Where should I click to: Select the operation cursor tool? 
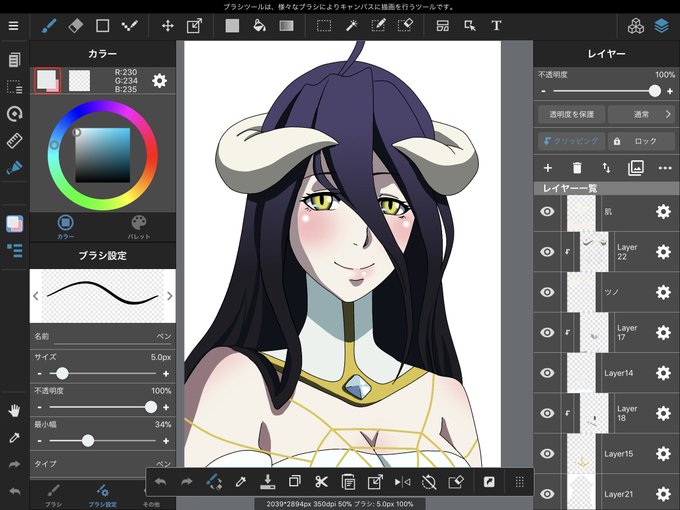click(x=470, y=26)
